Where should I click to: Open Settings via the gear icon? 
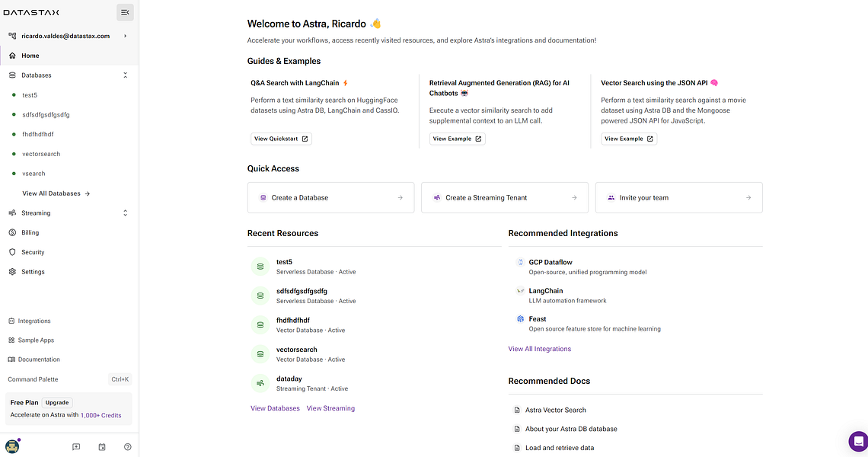click(x=11, y=271)
